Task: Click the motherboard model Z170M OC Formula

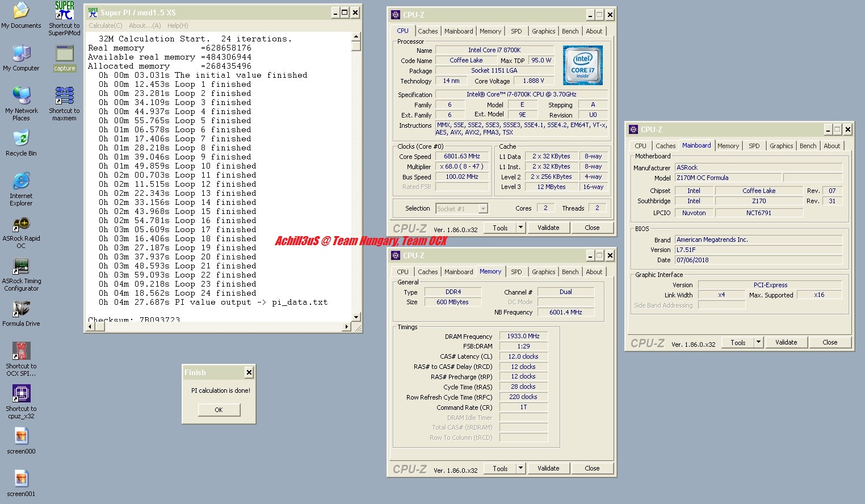Action: 728,178
